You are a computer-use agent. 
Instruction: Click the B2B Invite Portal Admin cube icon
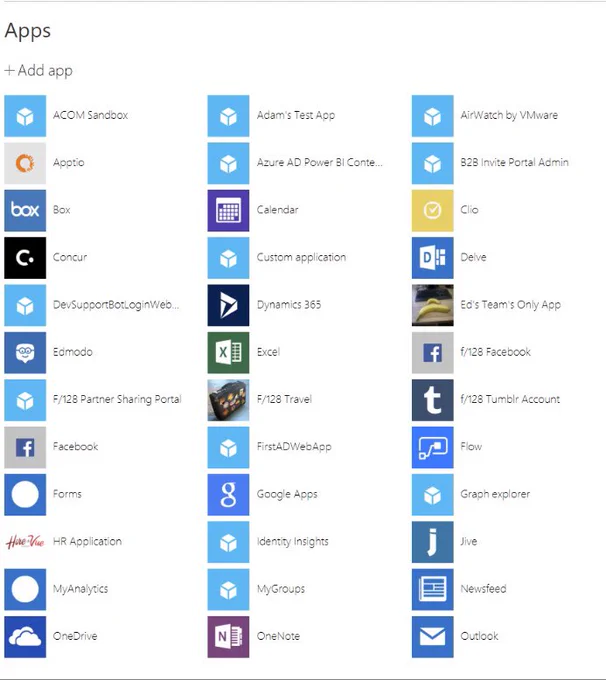pyautogui.click(x=432, y=163)
